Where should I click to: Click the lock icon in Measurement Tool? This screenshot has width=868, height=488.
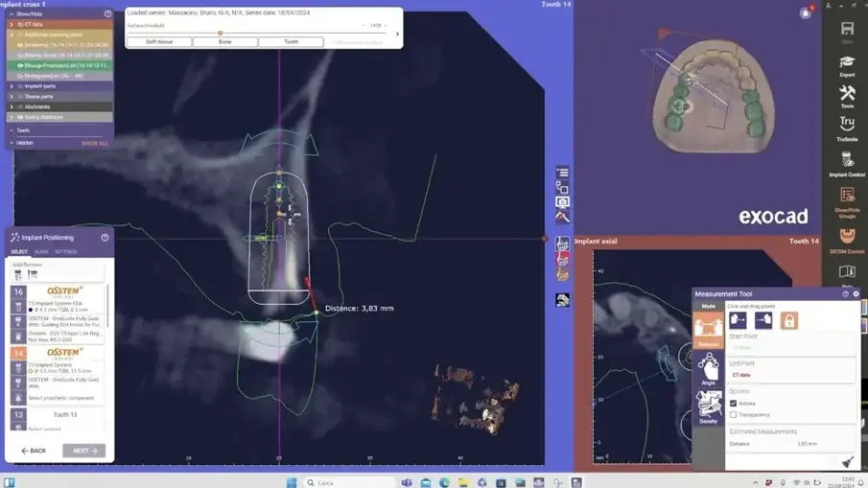(788, 321)
